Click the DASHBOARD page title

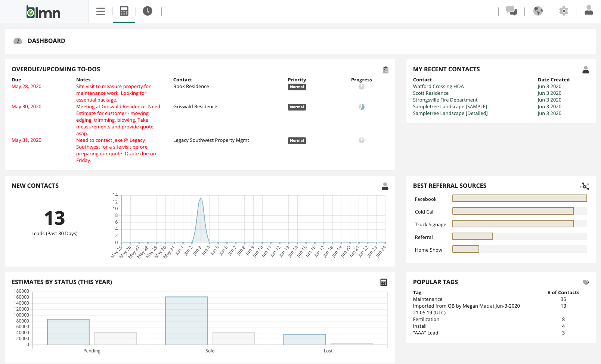point(46,41)
